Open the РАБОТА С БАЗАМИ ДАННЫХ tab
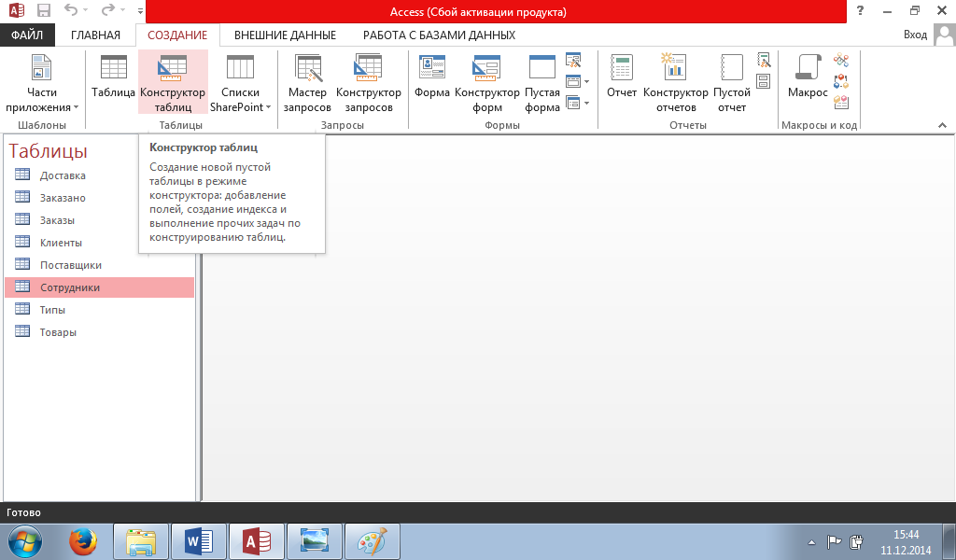 click(439, 35)
